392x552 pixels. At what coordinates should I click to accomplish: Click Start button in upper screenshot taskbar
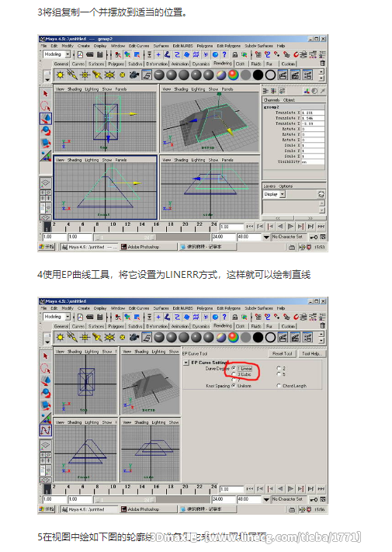coord(47,247)
